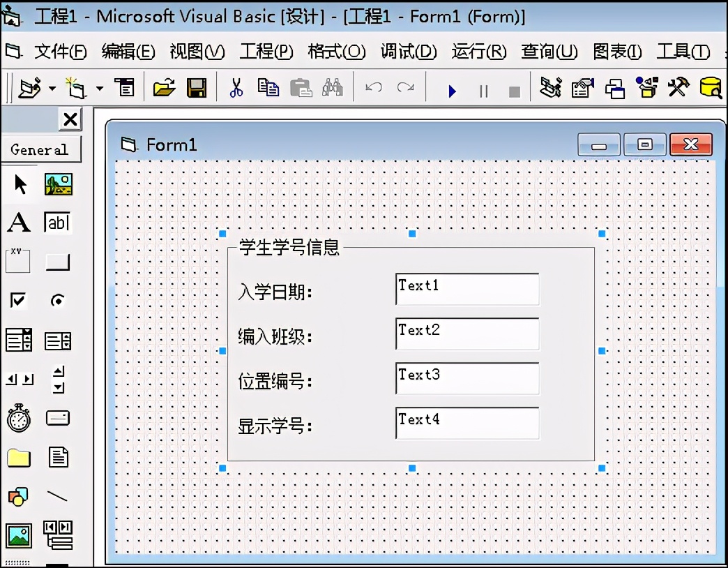Screen dimensions: 728x568
Task: Open the Menu Editor toolbar icon
Action: coord(124,87)
